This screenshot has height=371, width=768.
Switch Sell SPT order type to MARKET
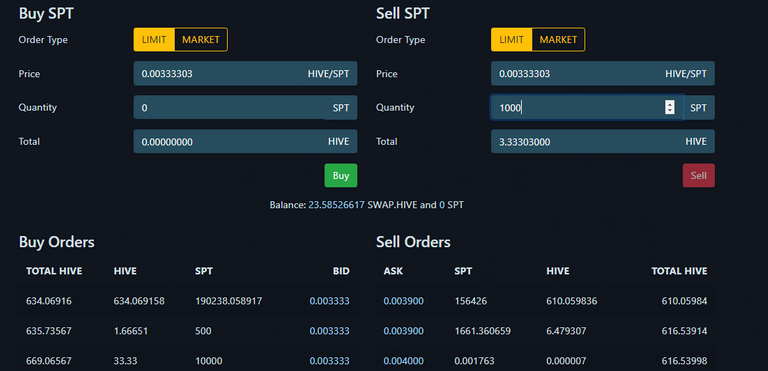point(558,40)
